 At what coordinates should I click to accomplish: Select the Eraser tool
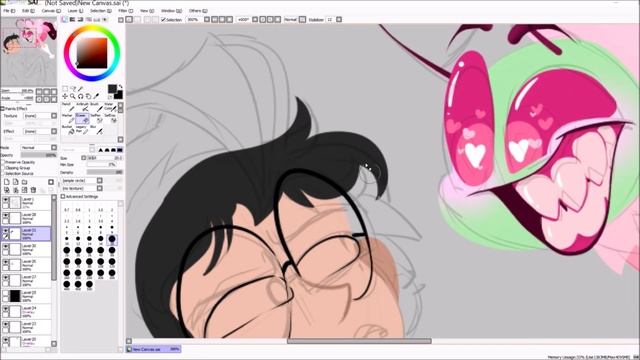point(82,118)
